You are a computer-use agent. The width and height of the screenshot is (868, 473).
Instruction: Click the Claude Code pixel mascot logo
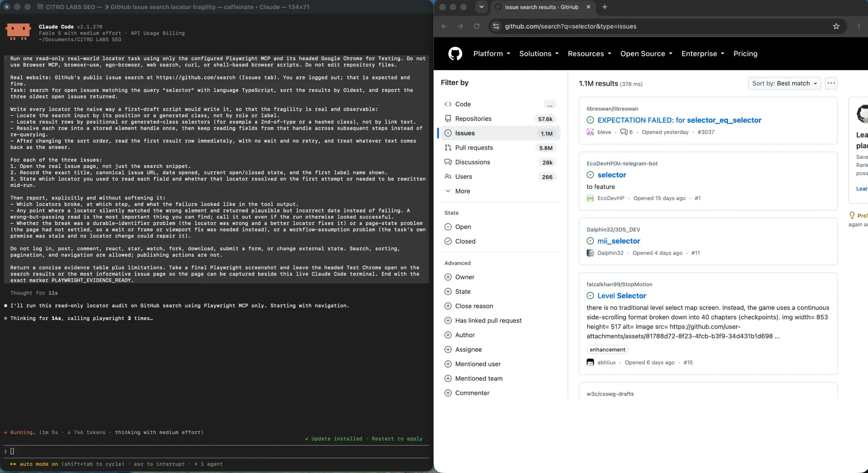pos(18,32)
